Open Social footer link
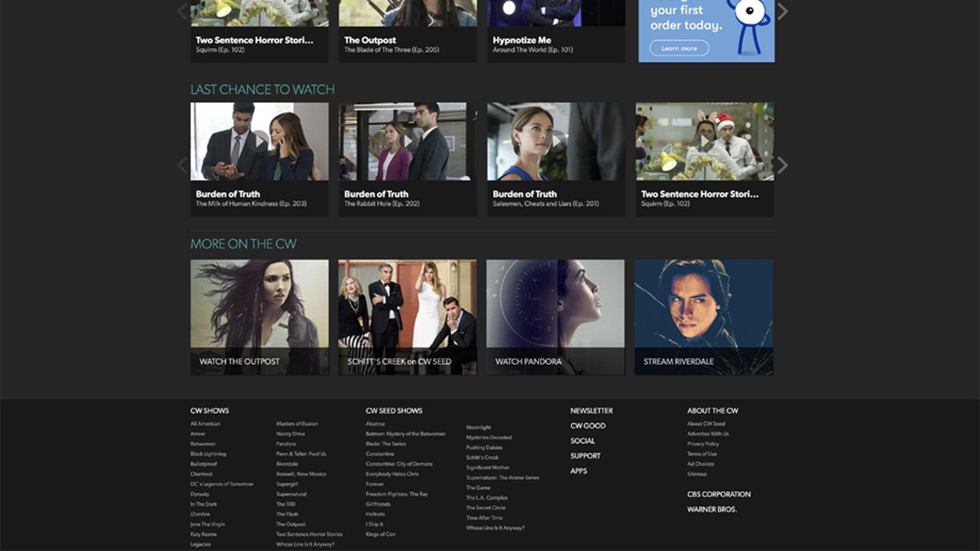 point(582,441)
